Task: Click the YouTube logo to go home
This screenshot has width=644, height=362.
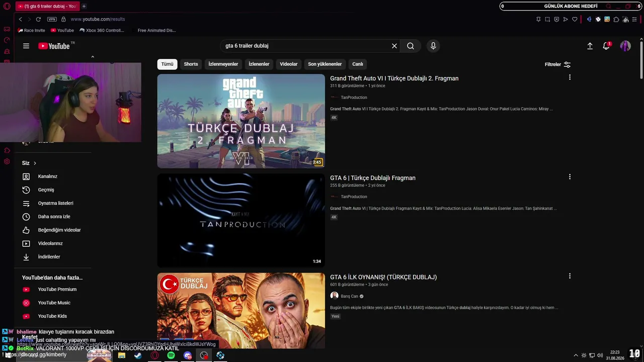Action: pos(54,46)
